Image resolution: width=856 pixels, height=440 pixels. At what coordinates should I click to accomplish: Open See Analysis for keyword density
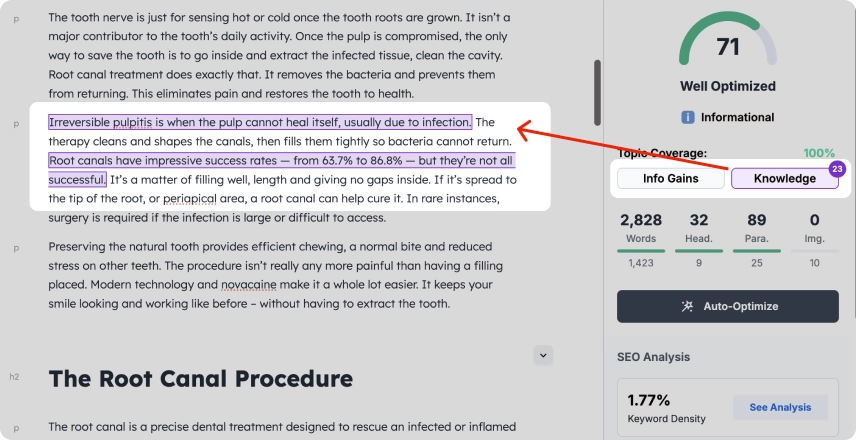[780, 407]
